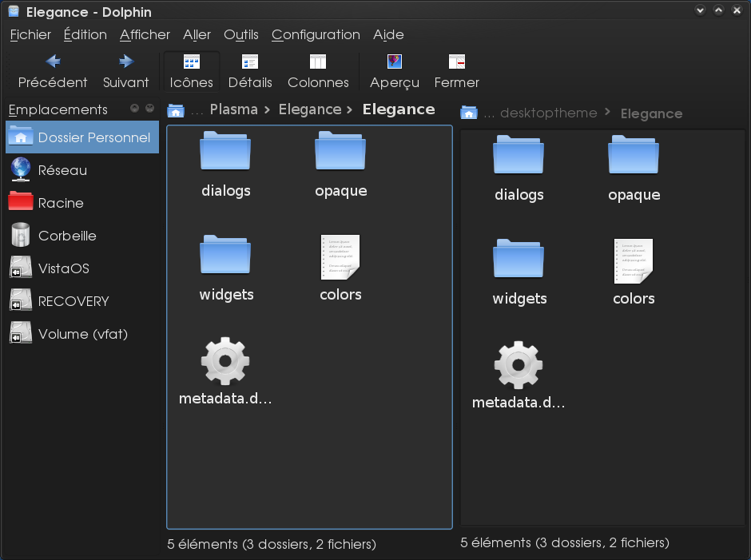Image resolution: width=751 pixels, height=560 pixels.
Task: Switch to Icônes view mode
Action: tap(192, 71)
